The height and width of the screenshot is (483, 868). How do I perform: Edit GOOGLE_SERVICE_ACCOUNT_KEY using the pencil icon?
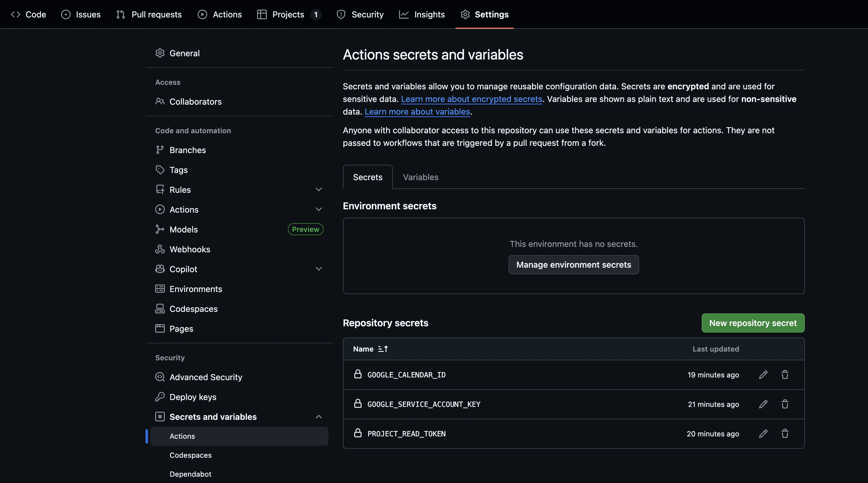(763, 404)
